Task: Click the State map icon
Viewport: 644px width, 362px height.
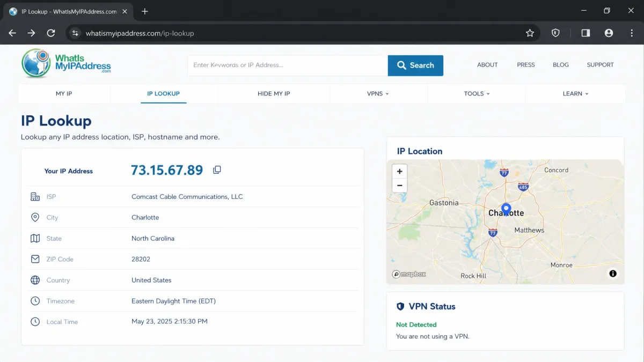Action: (x=35, y=238)
